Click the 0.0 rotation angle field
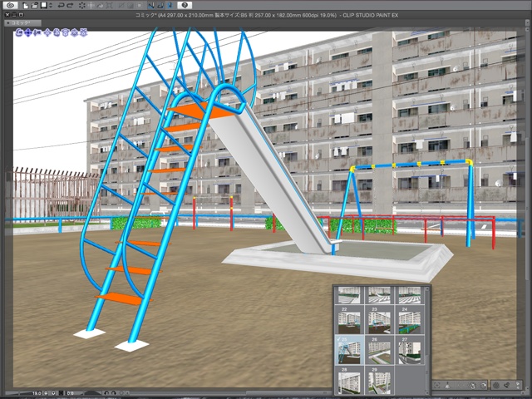 pos(70,393)
